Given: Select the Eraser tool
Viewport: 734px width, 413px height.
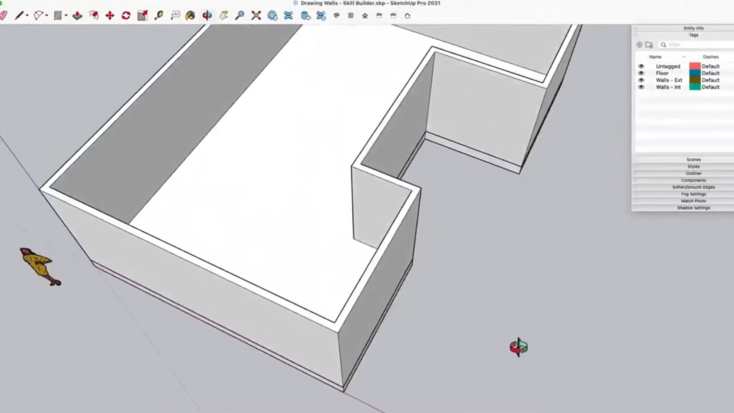Looking at the screenshot, I should point(3,16).
